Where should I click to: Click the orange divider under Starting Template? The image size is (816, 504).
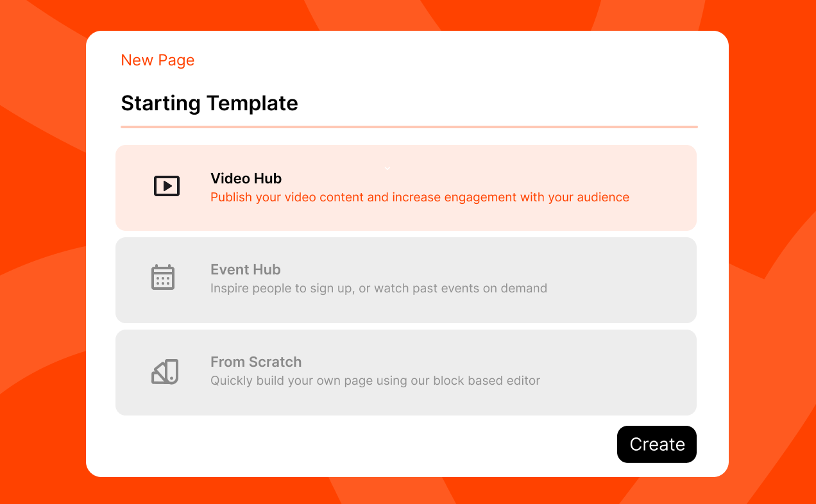(409, 127)
